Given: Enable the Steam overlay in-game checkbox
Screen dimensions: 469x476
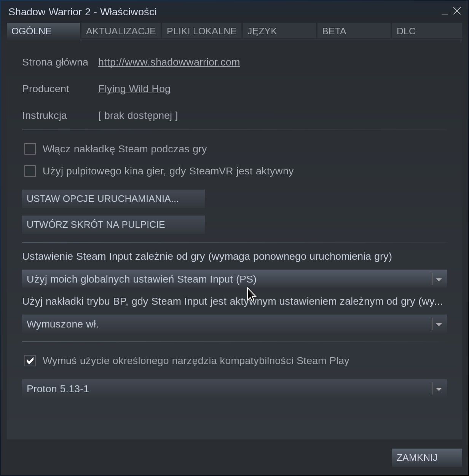Looking at the screenshot, I should pos(30,149).
